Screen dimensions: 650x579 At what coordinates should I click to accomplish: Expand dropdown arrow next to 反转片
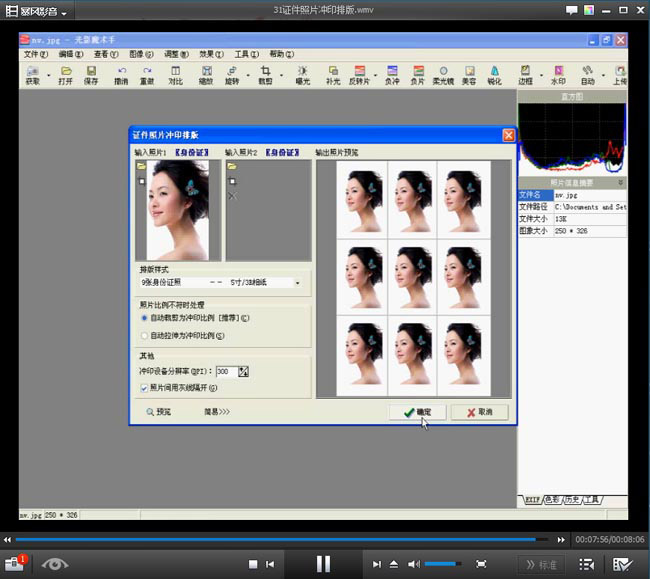[375, 75]
